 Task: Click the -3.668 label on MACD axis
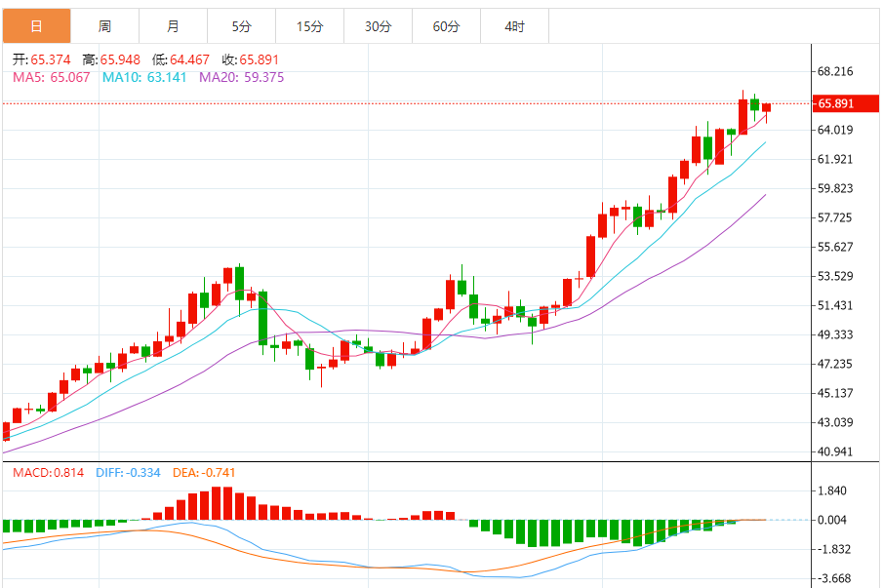836,578
